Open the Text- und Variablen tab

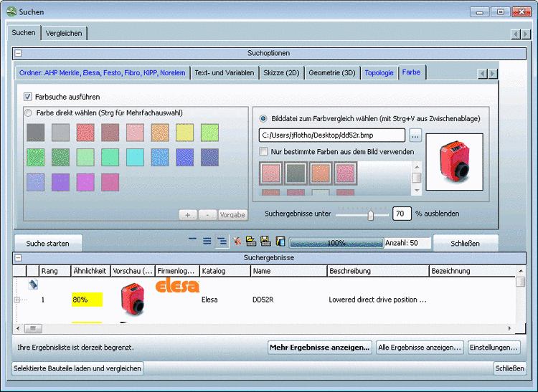click(225, 72)
